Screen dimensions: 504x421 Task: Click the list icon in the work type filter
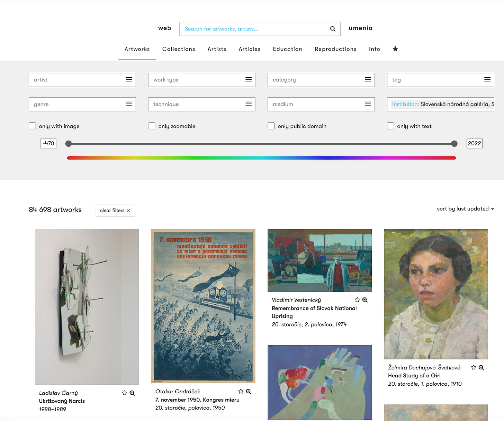[249, 80]
